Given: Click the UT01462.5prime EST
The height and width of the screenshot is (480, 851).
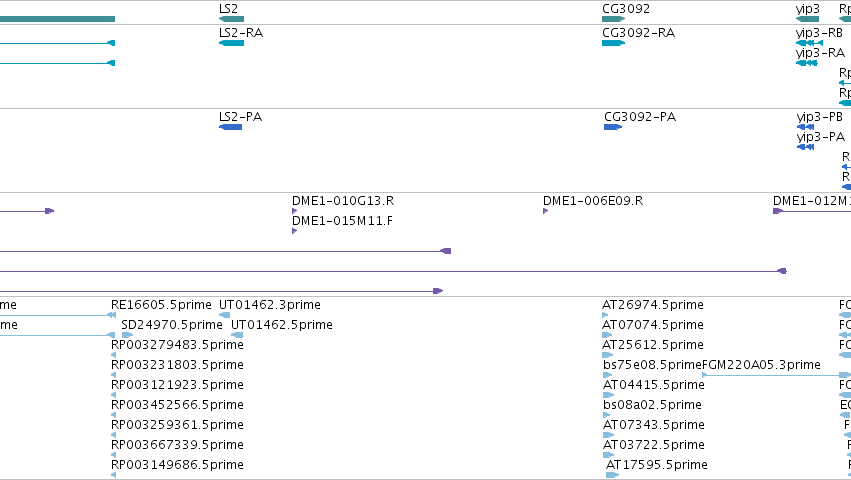Looking at the screenshot, I should point(282,325).
